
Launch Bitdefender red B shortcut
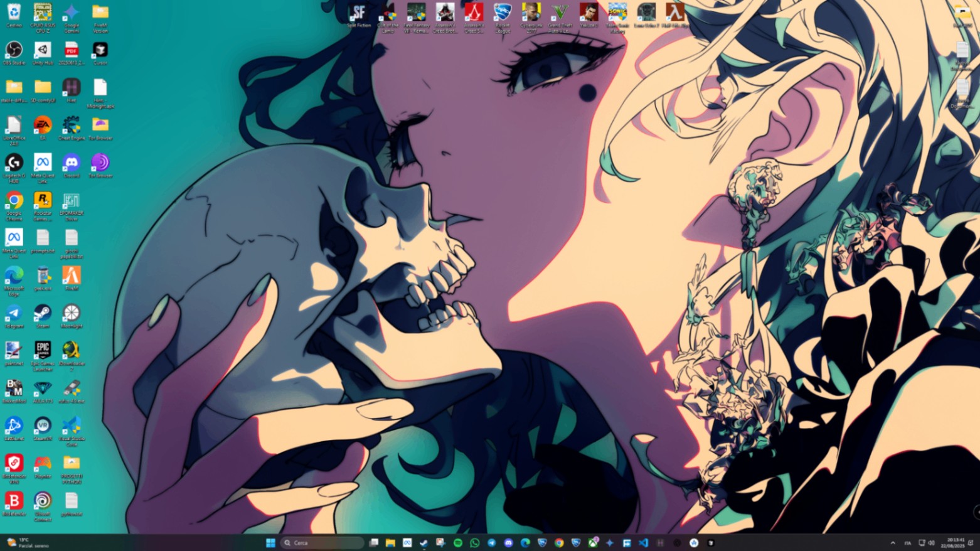coord(14,505)
